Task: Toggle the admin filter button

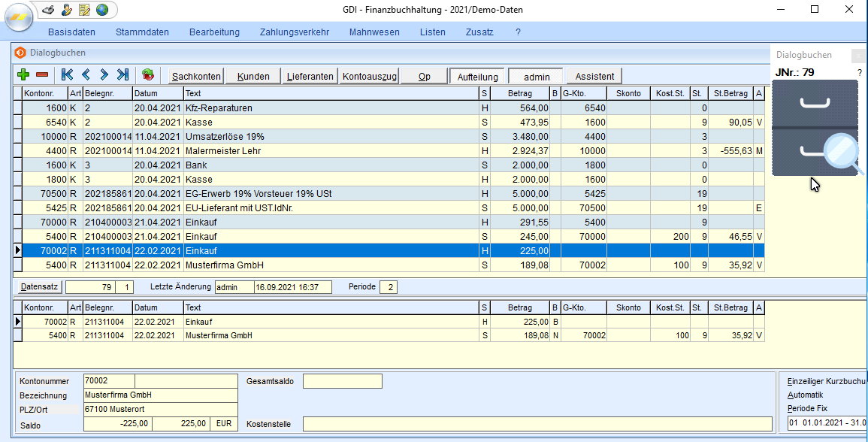Action: click(537, 77)
